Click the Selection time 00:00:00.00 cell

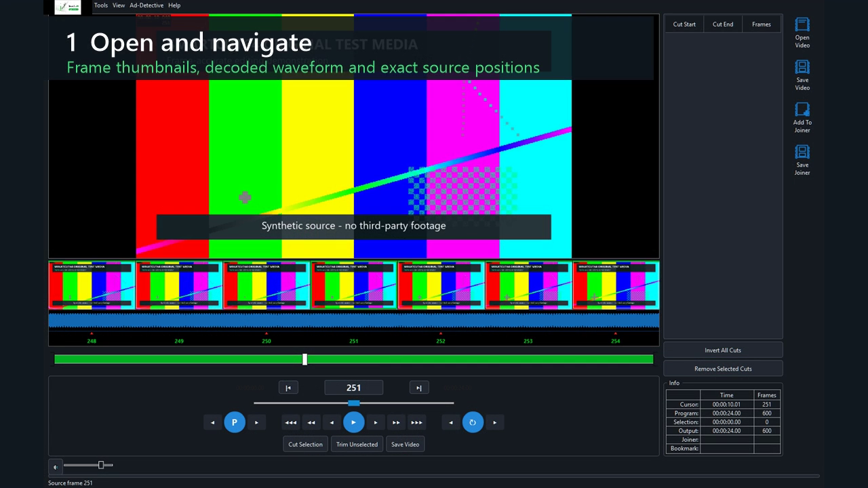point(727,422)
